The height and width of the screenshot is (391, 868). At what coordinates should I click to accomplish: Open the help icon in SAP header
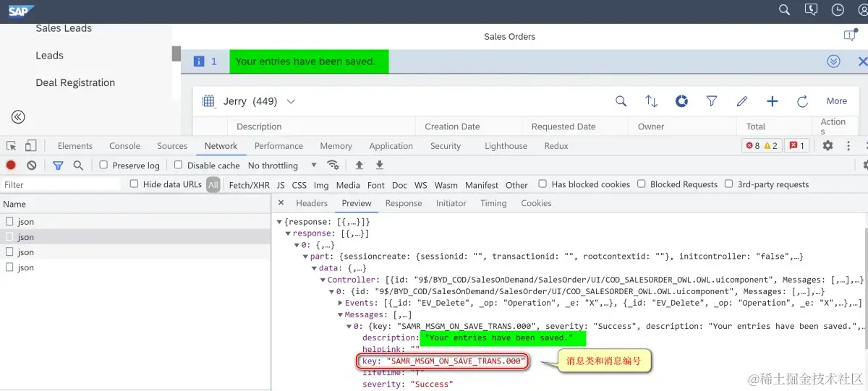811,10
